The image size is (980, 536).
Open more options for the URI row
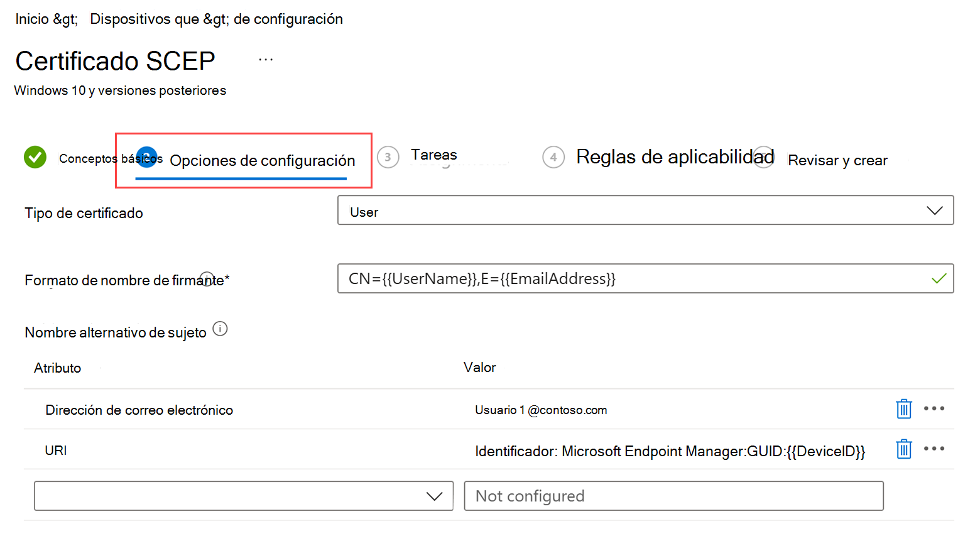(x=934, y=449)
